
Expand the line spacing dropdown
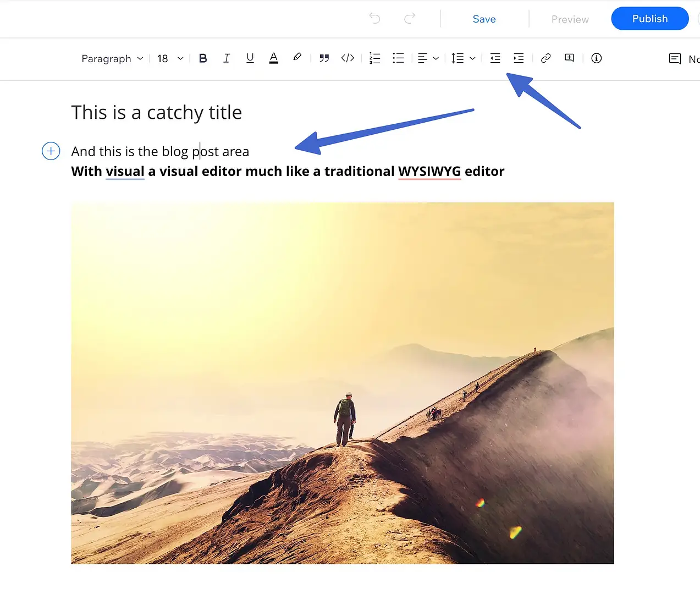463,58
